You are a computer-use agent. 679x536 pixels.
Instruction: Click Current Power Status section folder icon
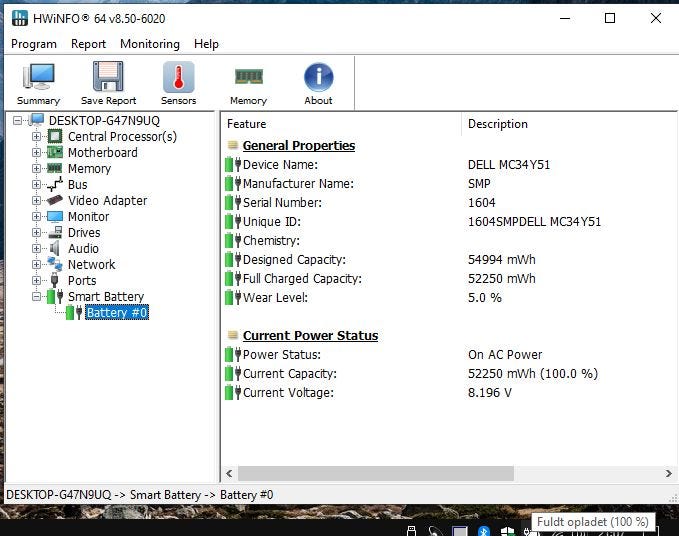[233, 335]
